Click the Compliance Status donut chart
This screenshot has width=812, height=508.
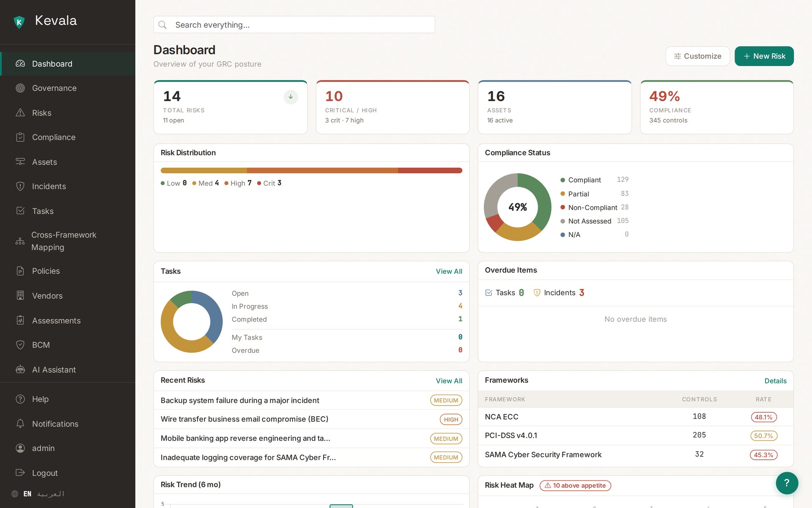tap(518, 207)
